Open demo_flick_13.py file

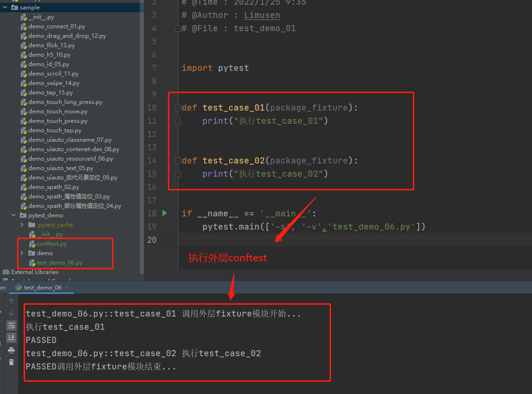click(52, 45)
